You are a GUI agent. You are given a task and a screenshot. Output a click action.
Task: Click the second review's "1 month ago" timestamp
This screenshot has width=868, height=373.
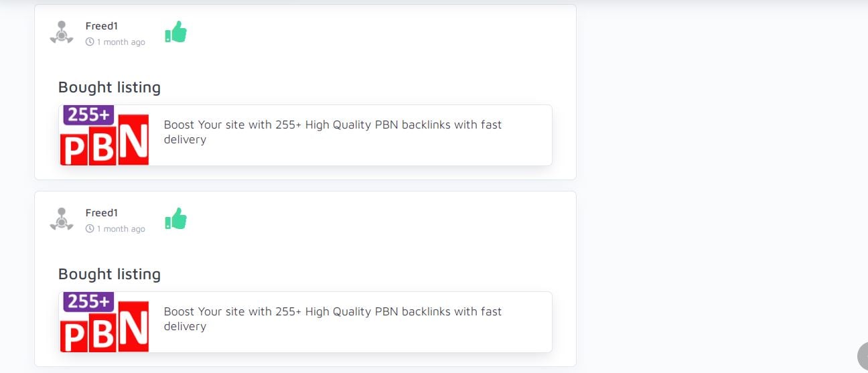point(121,229)
